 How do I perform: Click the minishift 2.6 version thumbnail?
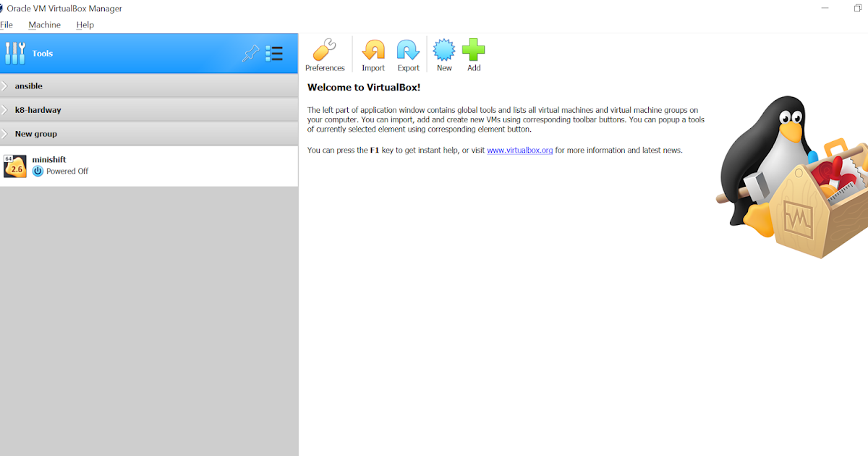pyautogui.click(x=14, y=165)
